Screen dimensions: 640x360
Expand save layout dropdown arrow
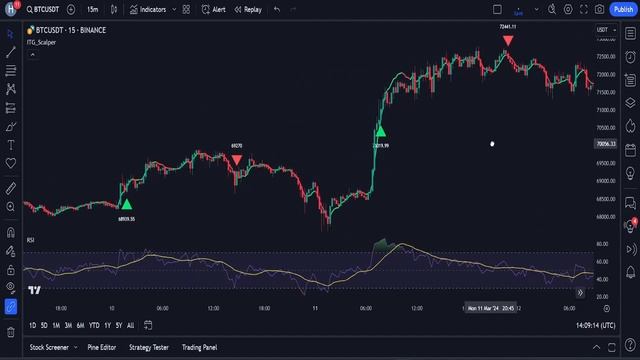click(x=536, y=9)
